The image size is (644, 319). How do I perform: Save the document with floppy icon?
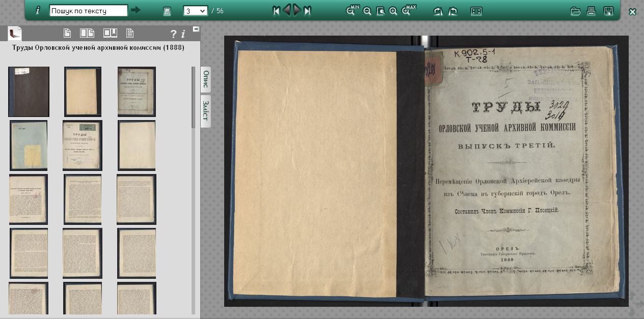click(608, 11)
